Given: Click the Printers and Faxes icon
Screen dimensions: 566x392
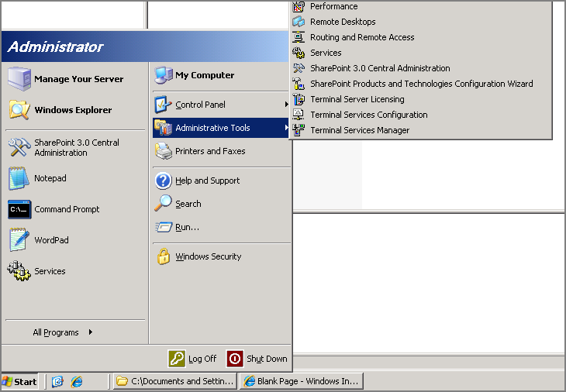Looking at the screenshot, I should (x=164, y=151).
